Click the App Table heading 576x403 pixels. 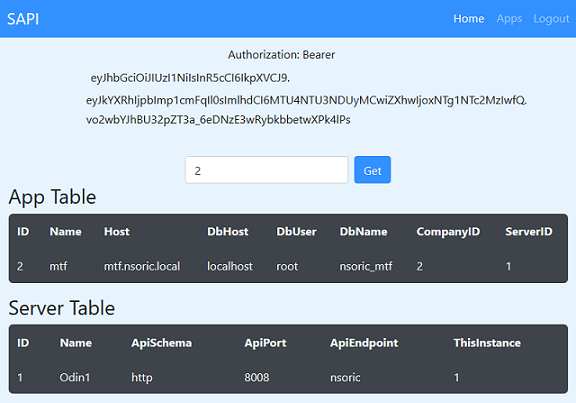tap(52, 197)
